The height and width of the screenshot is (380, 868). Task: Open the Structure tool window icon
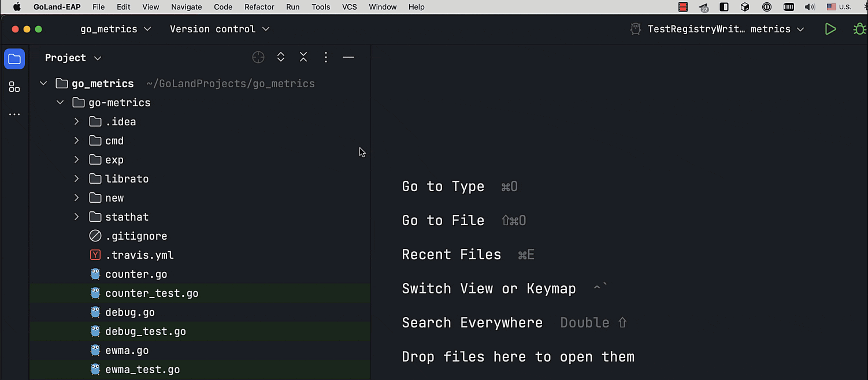(14, 87)
